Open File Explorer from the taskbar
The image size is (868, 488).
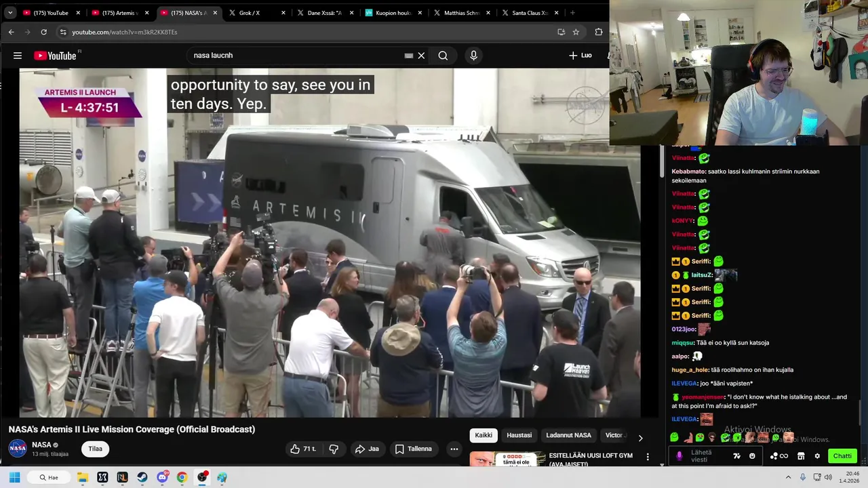[83, 477]
